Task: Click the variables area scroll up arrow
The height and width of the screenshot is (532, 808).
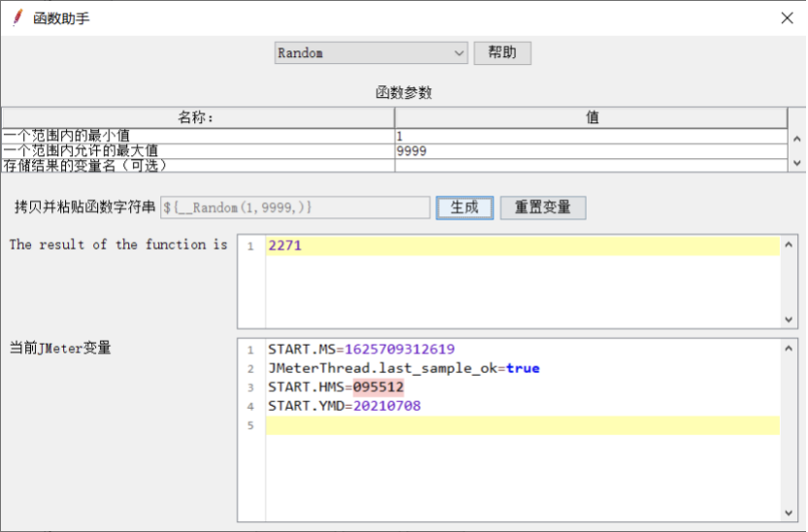Action: [x=789, y=349]
